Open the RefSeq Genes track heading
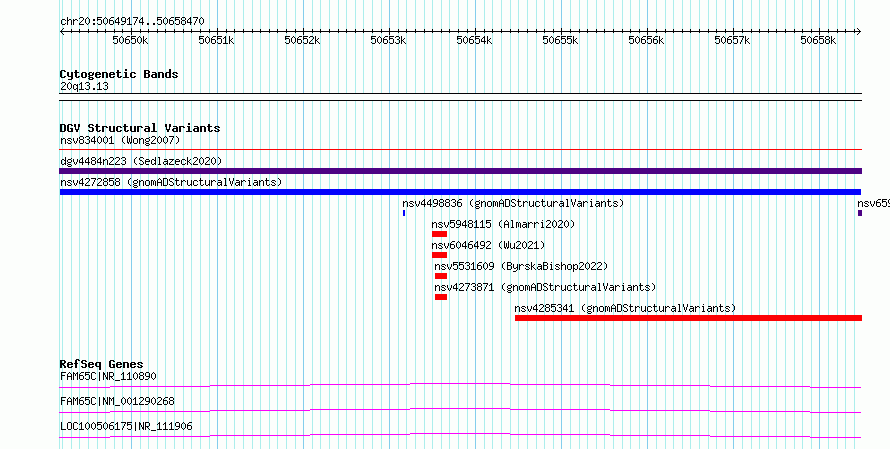 [101, 364]
